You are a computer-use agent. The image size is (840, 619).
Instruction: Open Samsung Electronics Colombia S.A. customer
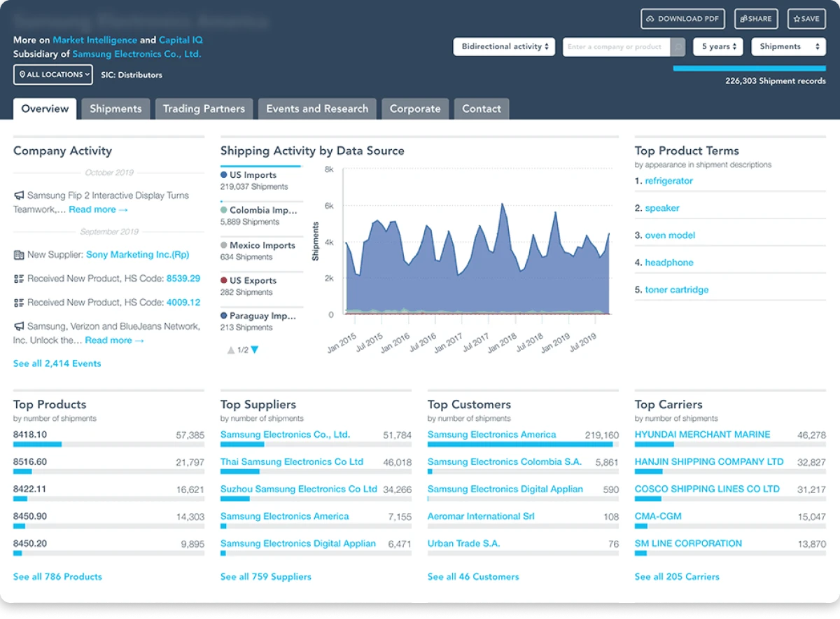[505, 462]
